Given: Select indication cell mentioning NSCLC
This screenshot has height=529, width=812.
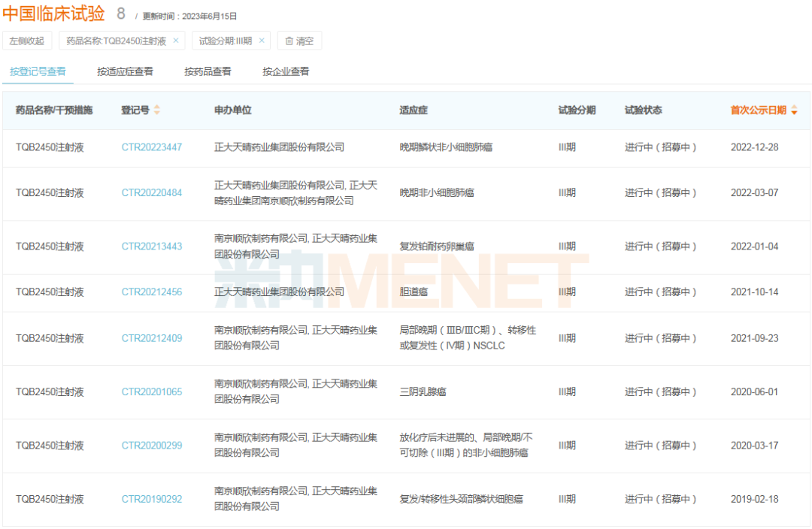Looking at the screenshot, I should 468,338.
